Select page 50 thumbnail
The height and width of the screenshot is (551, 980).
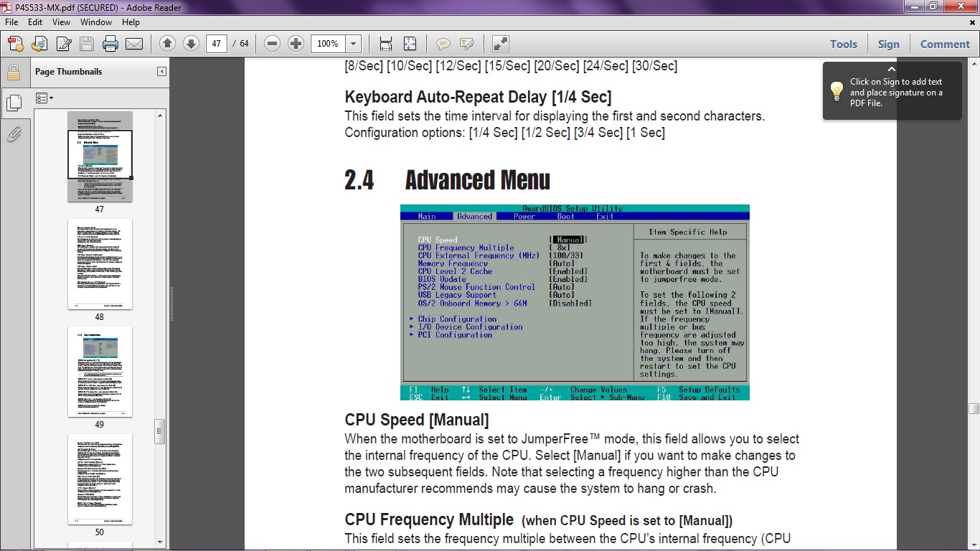pos(100,479)
